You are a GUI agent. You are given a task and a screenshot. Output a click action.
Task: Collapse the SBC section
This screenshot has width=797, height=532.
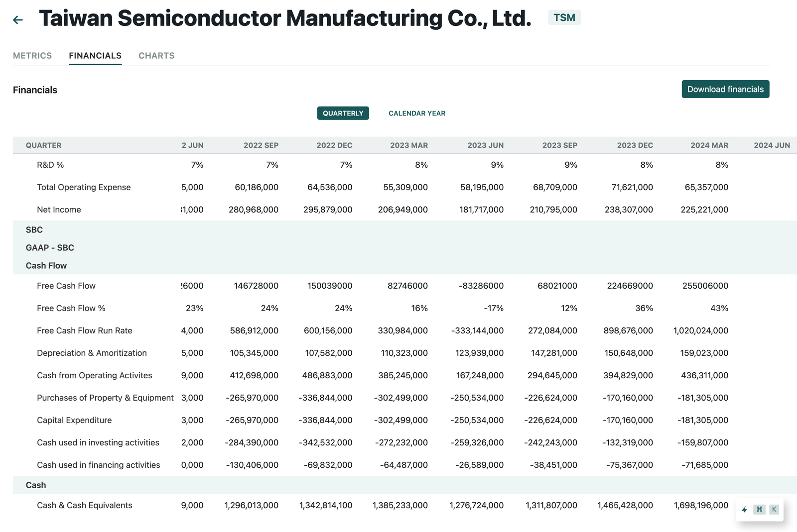click(x=34, y=230)
